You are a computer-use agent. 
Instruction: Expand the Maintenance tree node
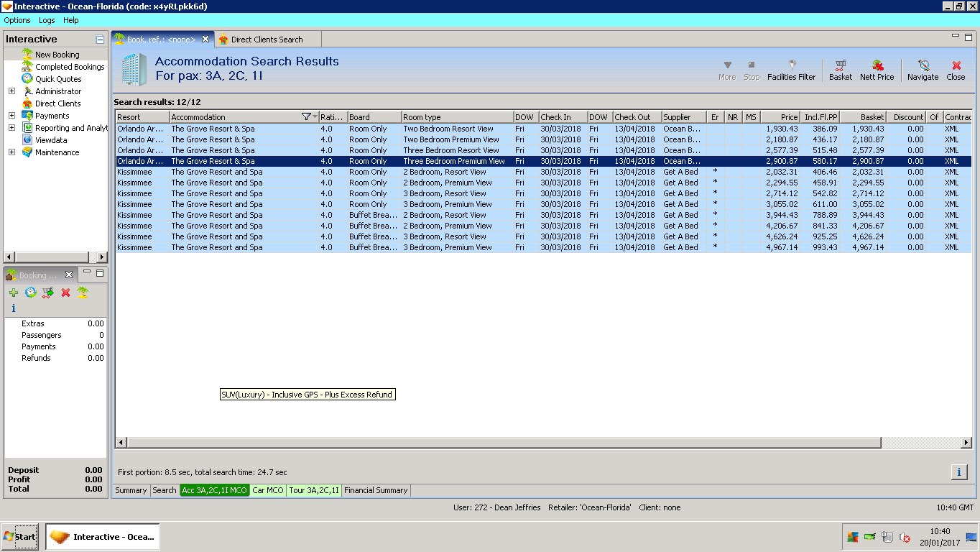coord(11,152)
